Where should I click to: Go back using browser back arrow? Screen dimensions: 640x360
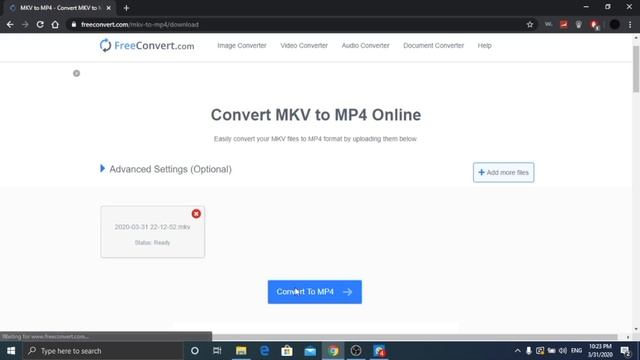click(10, 24)
